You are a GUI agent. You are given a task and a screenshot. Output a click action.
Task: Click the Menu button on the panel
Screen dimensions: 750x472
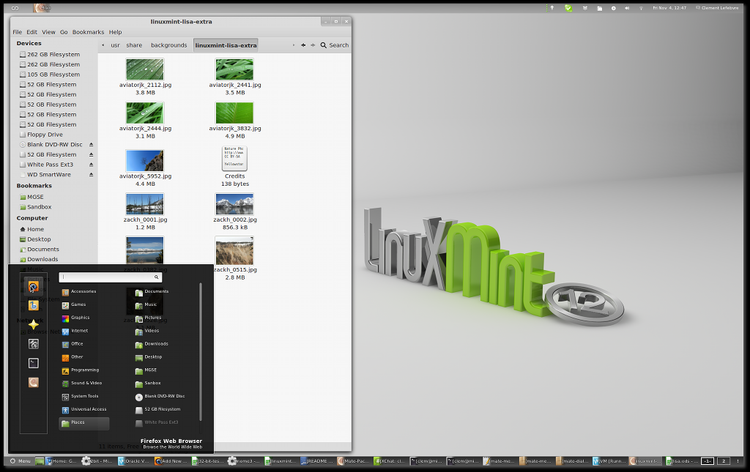20,461
